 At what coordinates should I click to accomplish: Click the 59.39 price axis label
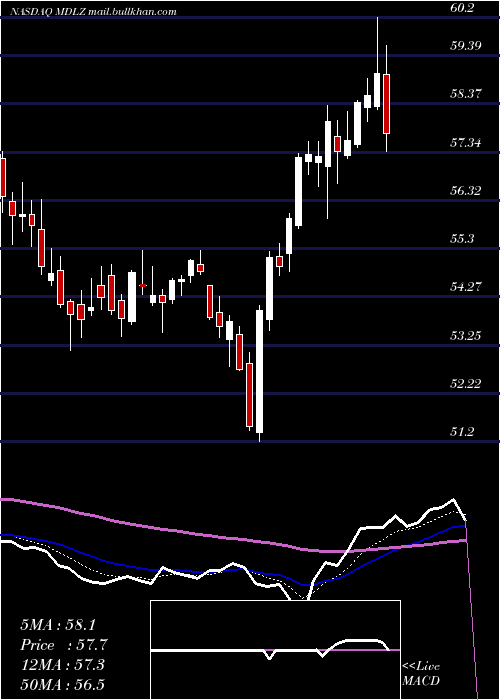point(466,46)
